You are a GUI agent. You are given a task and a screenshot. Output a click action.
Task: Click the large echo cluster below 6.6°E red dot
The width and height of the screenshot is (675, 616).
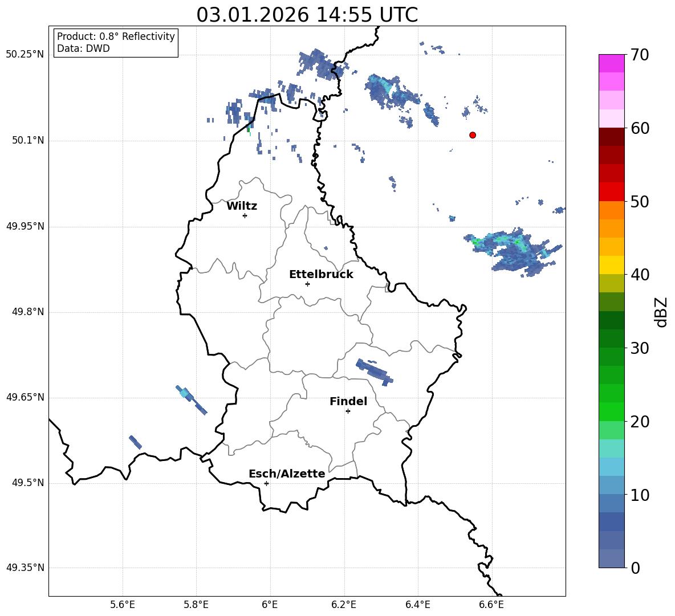tap(514, 252)
